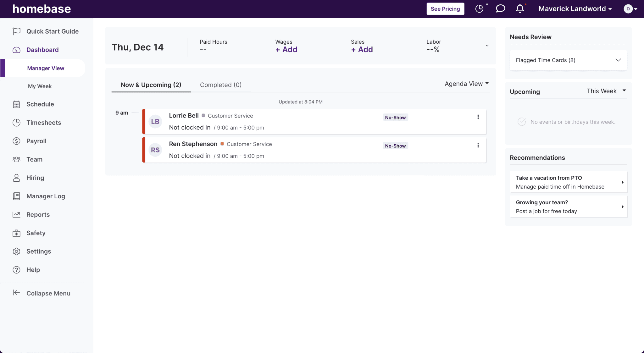Screen dimensions: 644x353
Task: Open options menu for Lorrie Bell's shift
Action: [478, 117]
